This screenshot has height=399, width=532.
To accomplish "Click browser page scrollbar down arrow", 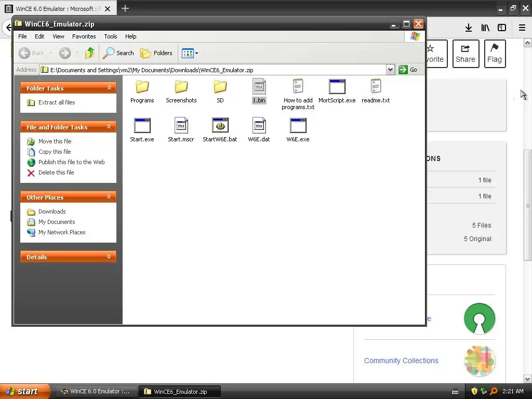I will 528,379.
